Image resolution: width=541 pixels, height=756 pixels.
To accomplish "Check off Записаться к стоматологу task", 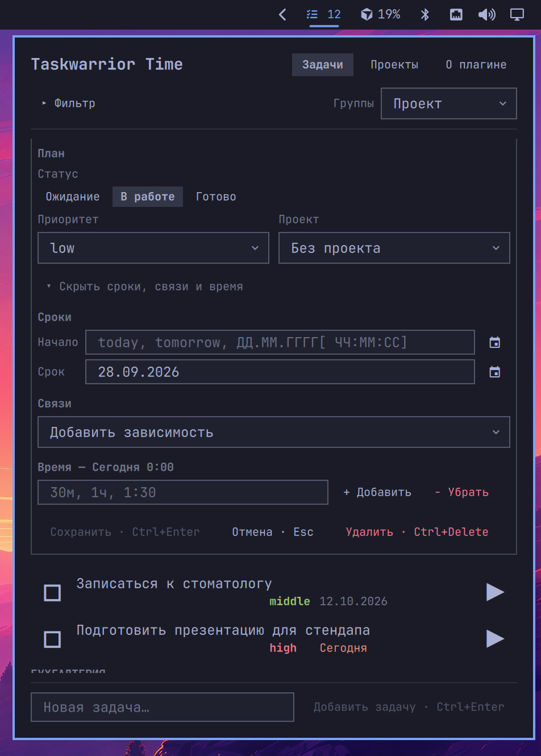I will (x=52, y=593).
